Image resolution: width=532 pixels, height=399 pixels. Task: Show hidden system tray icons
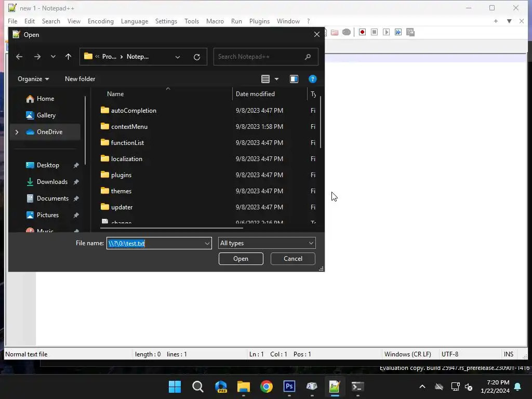(422, 387)
